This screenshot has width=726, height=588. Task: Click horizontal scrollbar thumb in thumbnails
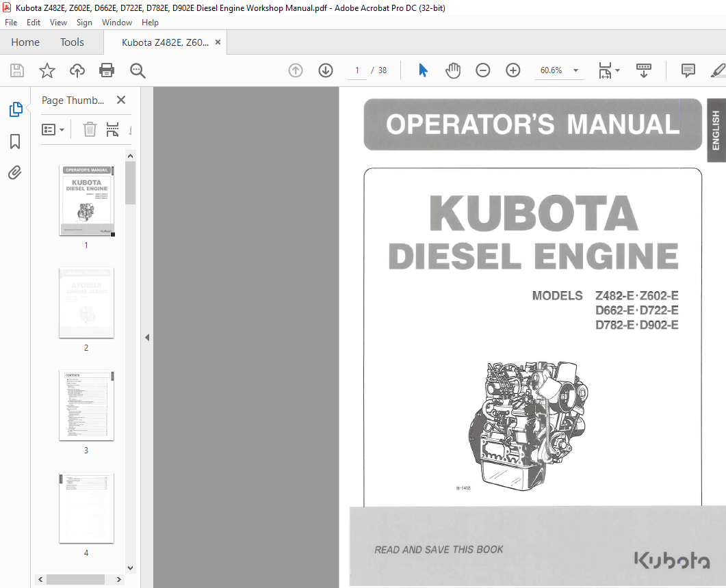click(75, 579)
